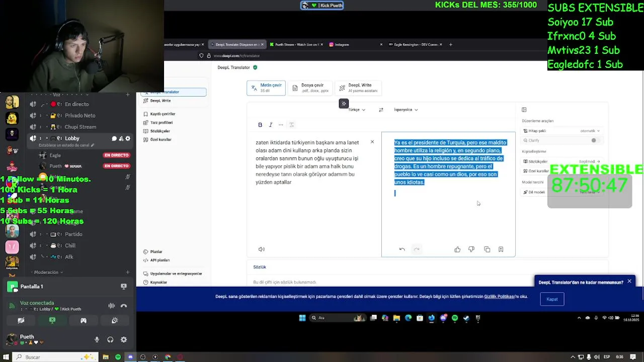
Task: Open Özel kurallar in left sidebar
Action: (157, 140)
